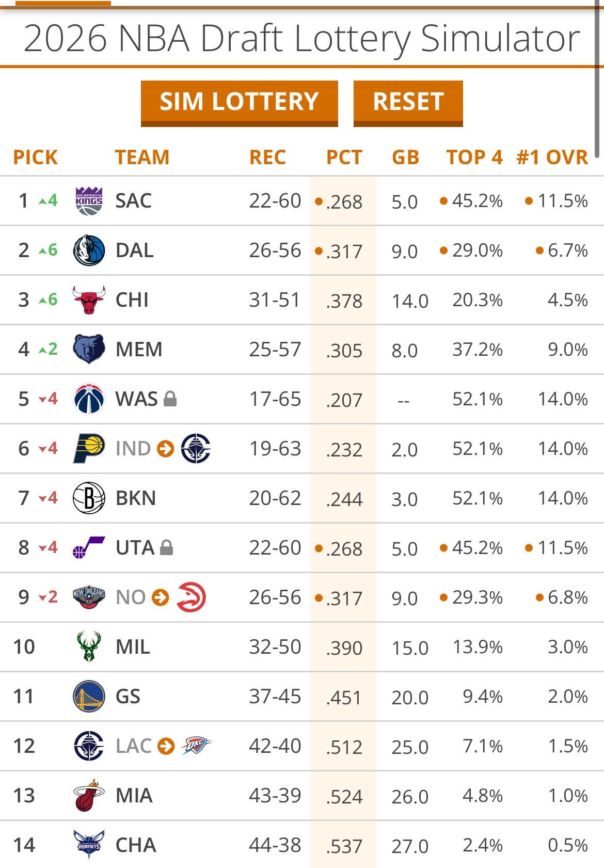Toggle the lock icon beside UTA
The image size is (604, 868).
point(166,547)
